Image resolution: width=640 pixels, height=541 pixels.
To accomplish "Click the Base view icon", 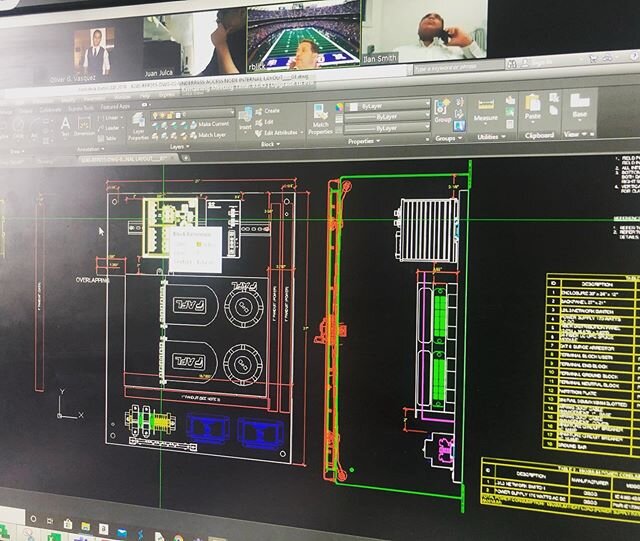I will pos(580,105).
